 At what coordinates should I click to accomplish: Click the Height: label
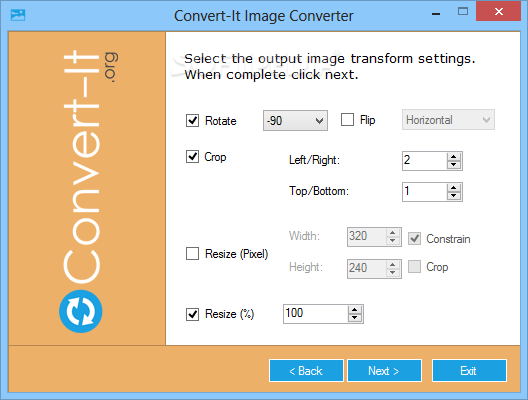point(306,267)
